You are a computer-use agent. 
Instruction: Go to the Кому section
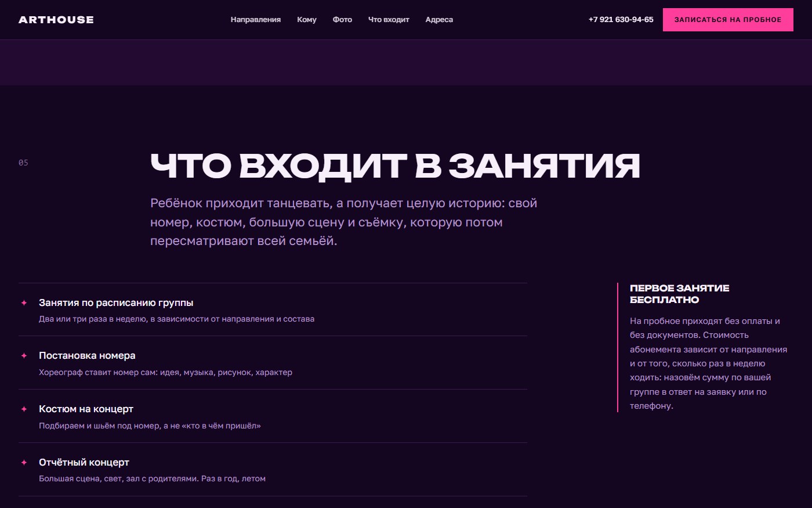307,20
